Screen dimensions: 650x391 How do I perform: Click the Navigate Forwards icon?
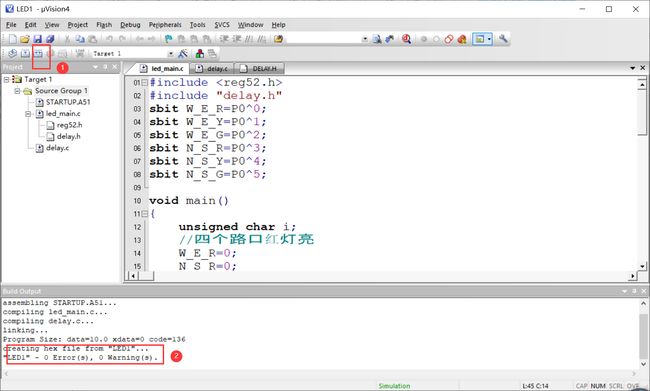pos(152,39)
